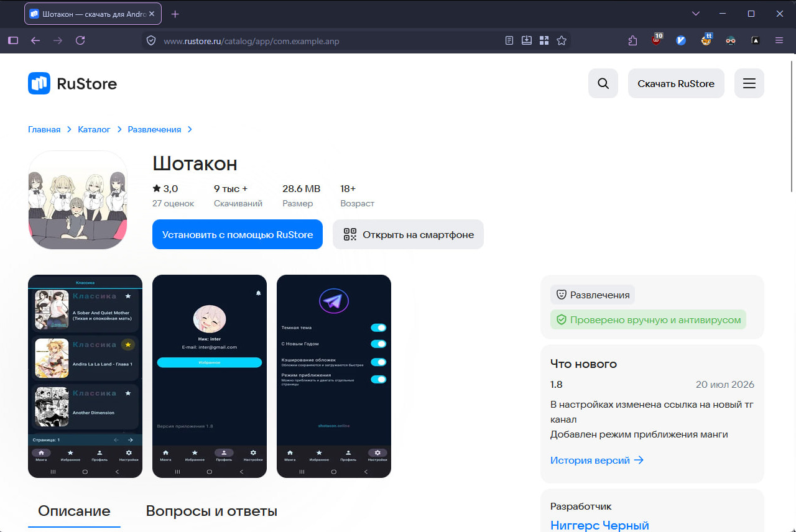Click the date 20 июл 2026

pyautogui.click(x=725, y=385)
